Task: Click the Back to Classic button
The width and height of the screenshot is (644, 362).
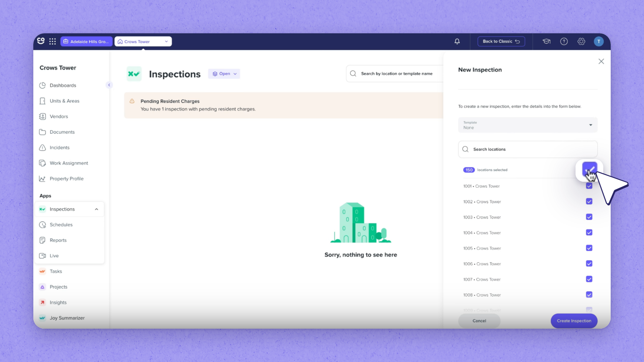Action: pyautogui.click(x=501, y=41)
